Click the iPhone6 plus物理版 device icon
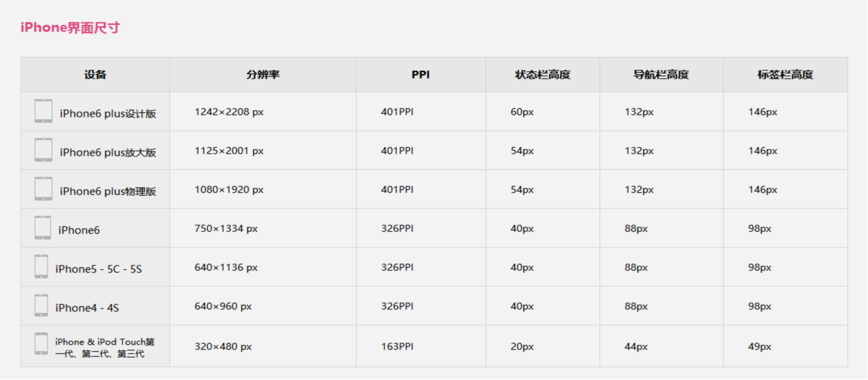Image resolution: width=868 pixels, height=380 pixels. (x=43, y=189)
